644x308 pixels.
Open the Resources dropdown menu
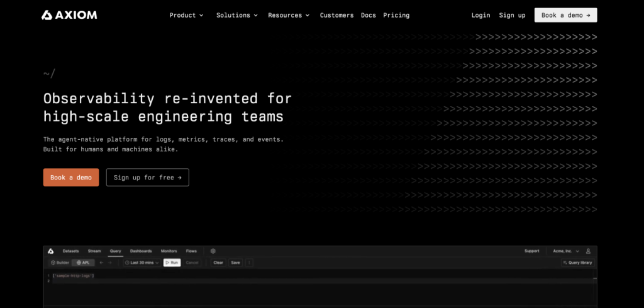coord(289,15)
